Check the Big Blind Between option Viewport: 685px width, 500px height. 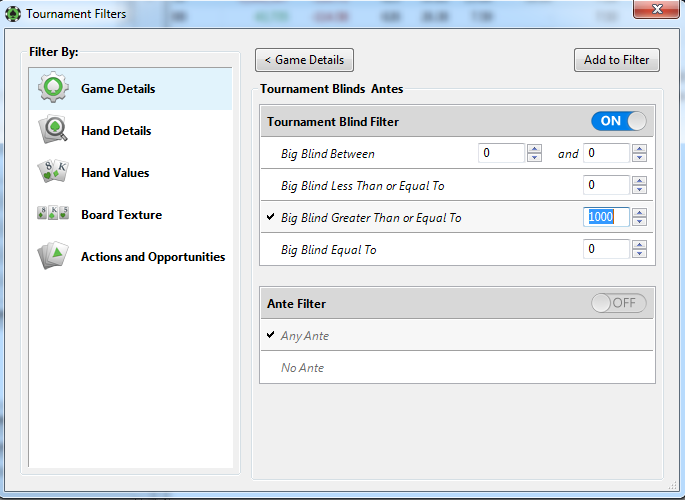pyautogui.click(x=328, y=154)
